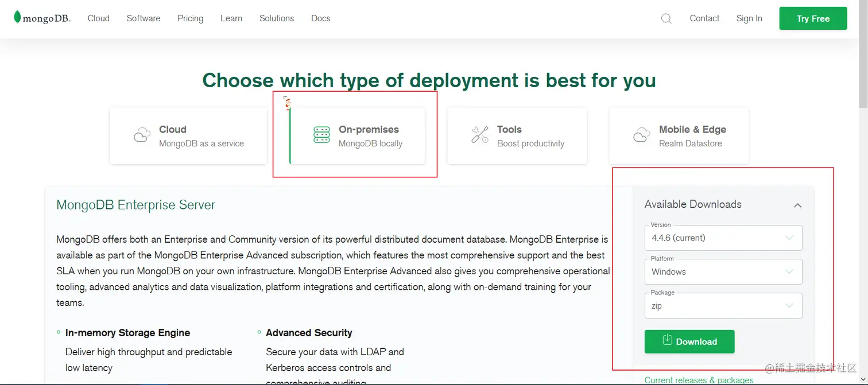Open the search magnifier icon
The image size is (868, 385).
(x=666, y=18)
